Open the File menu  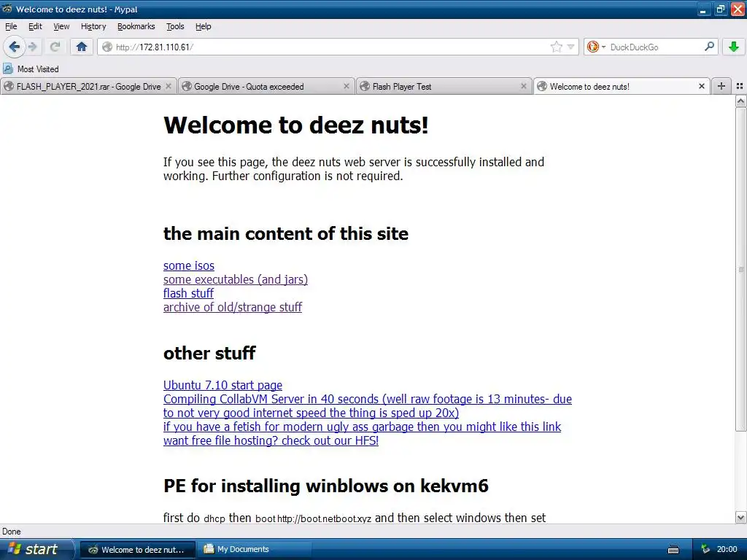tap(11, 26)
